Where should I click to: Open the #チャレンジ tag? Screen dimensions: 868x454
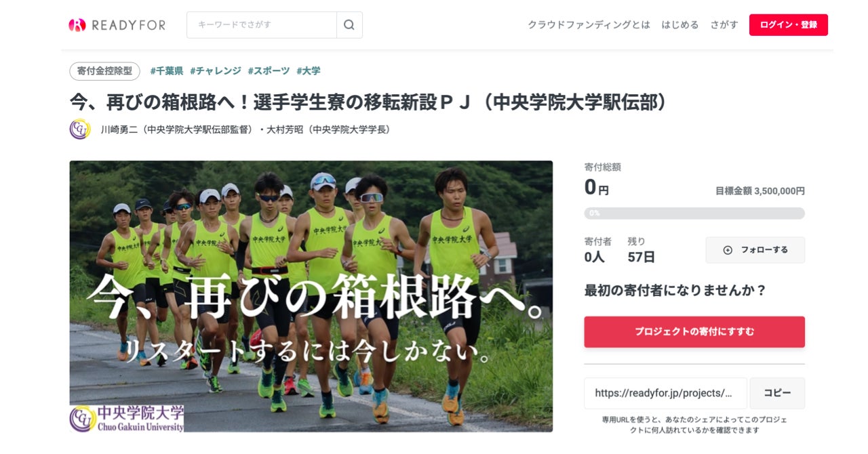(x=216, y=71)
